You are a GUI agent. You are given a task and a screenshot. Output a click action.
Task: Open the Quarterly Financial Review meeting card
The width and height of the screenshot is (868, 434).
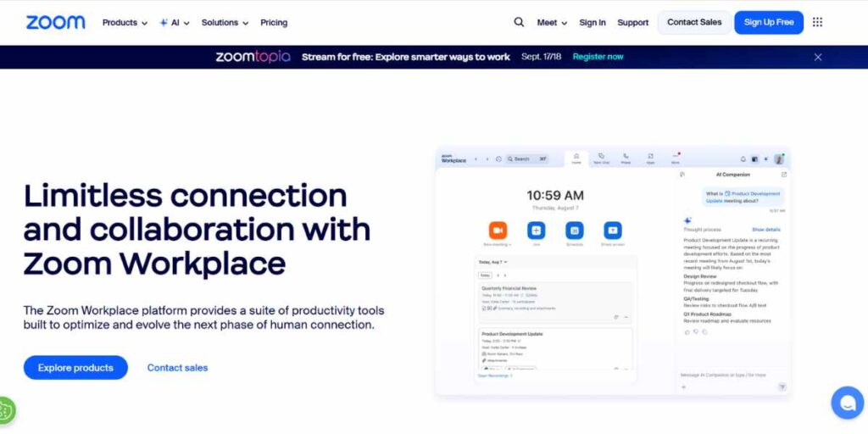point(555,303)
